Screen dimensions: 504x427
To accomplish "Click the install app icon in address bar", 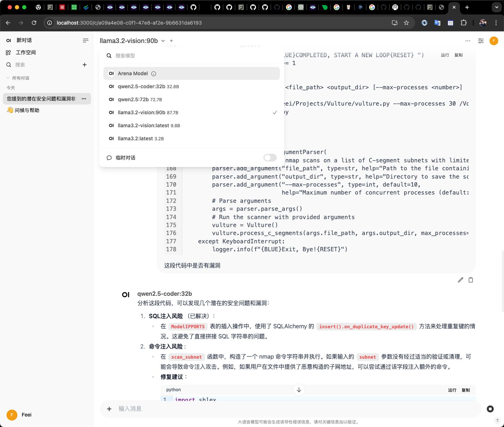I will (x=394, y=23).
